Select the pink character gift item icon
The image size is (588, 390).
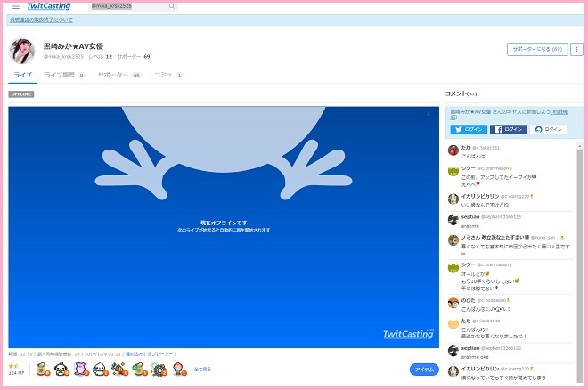tap(81, 369)
